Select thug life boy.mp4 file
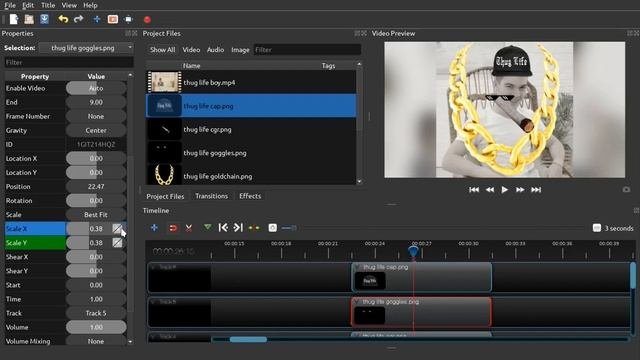640x360 pixels. click(251, 82)
